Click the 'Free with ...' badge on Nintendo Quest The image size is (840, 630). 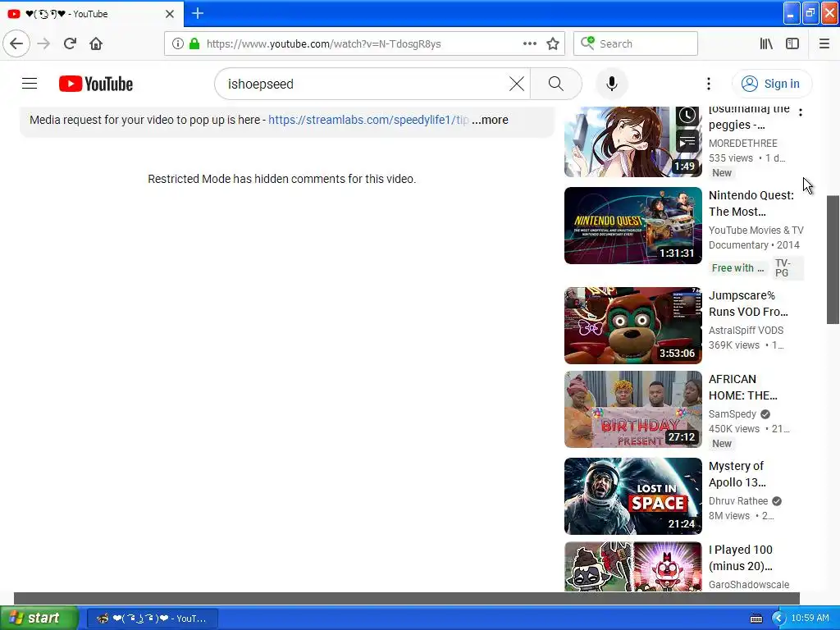(737, 268)
